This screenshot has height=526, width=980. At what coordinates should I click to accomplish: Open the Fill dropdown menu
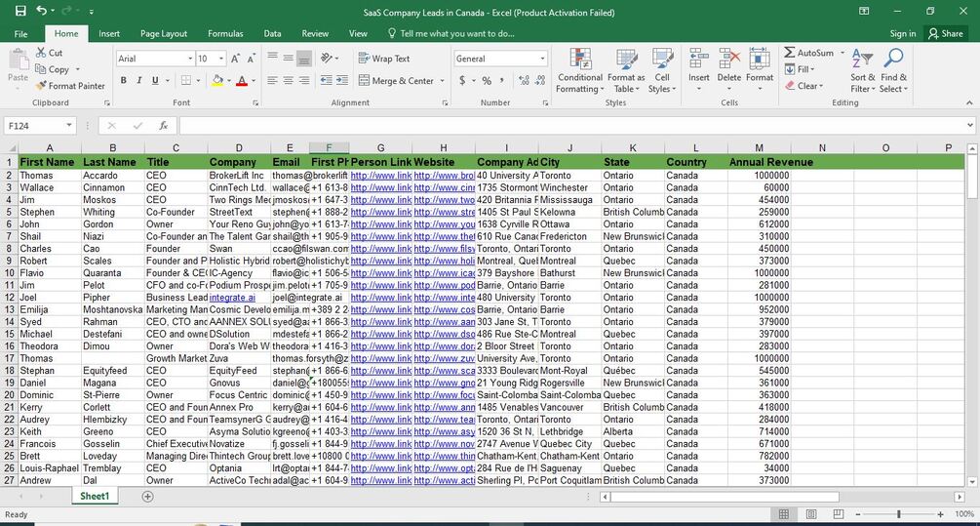point(800,69)
